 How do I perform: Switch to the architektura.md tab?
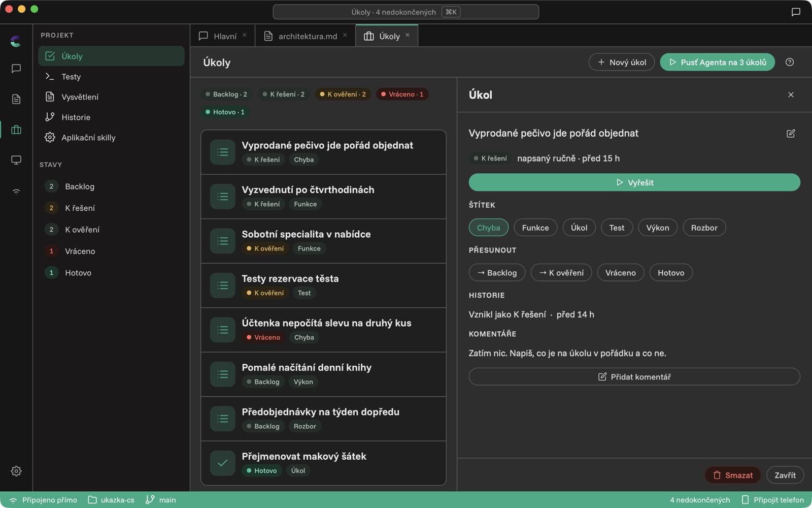[x=305, y=36]
